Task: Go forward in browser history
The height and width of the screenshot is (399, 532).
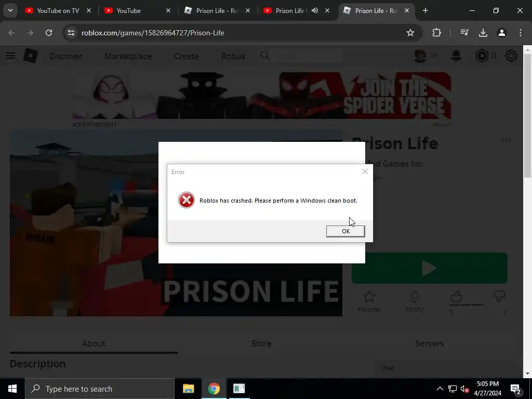Action: pos(30,33)
